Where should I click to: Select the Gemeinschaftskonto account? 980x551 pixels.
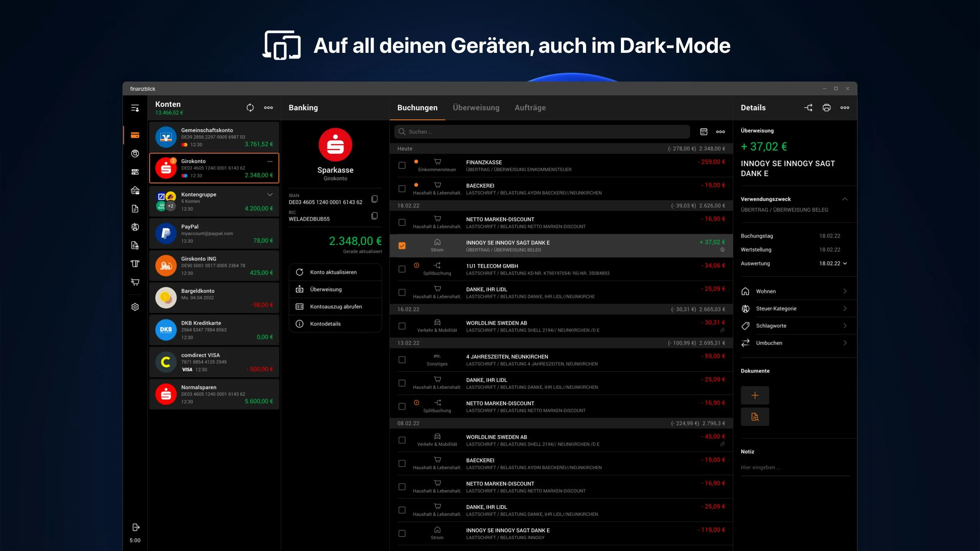point(214,137)
